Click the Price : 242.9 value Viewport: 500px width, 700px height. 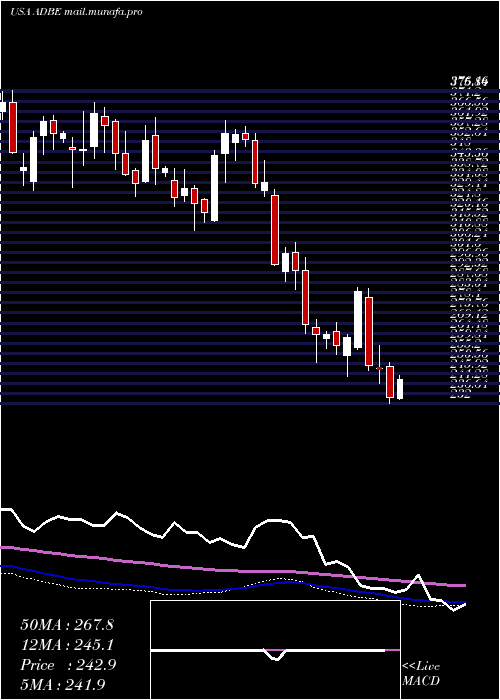coord(68,665)
